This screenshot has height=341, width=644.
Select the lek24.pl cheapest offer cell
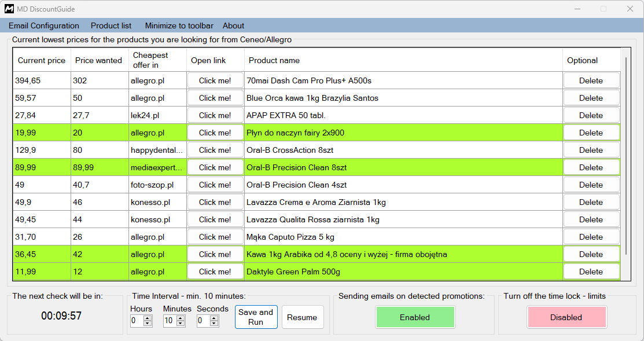(158, 115)
